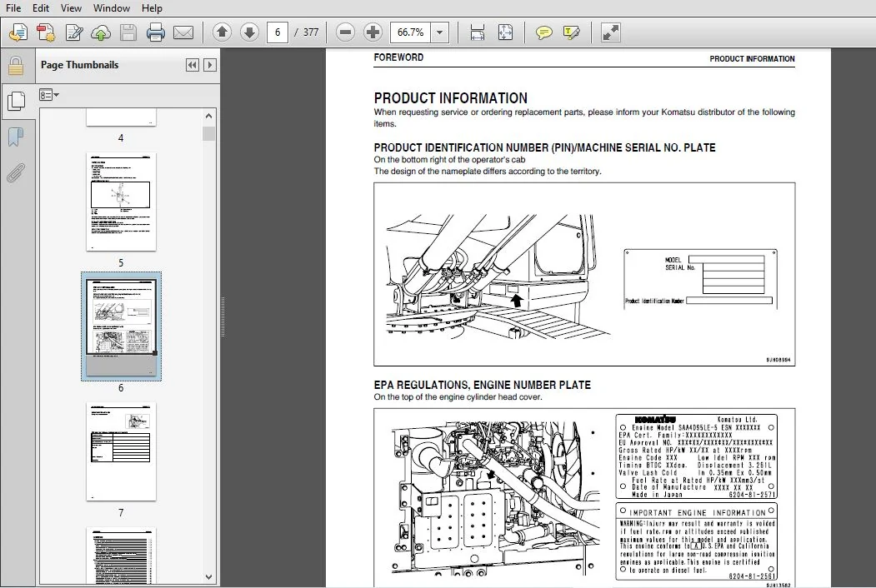Collapse the Page Thumbnails panel

coord(193,65)
